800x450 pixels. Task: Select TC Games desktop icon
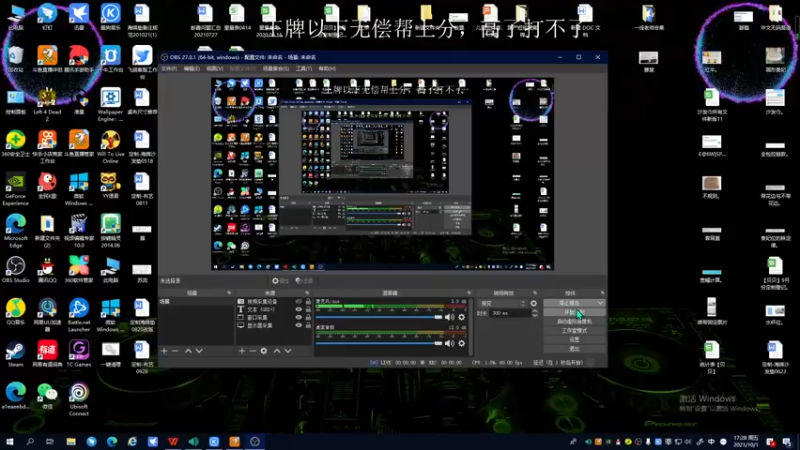coord(79,354)
